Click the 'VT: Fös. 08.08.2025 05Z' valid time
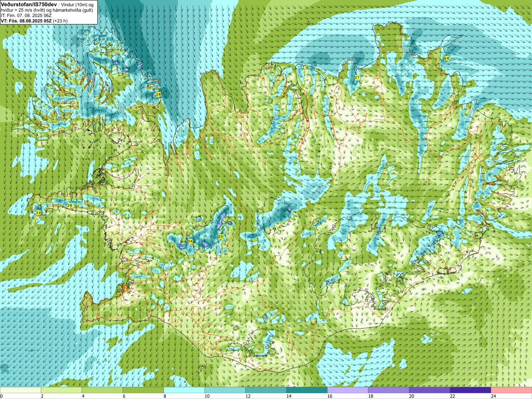This screenshot has height=399, width=532. (x=26, y=21)
